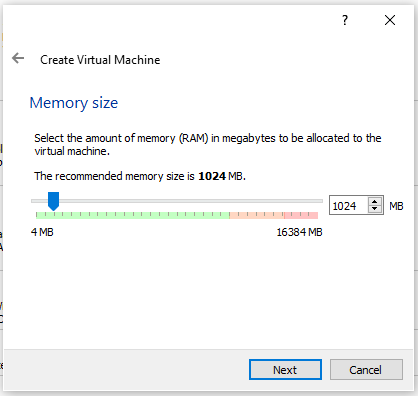
Task: Click the orange zone of the memory scale
Action: (x=257, y=215)
